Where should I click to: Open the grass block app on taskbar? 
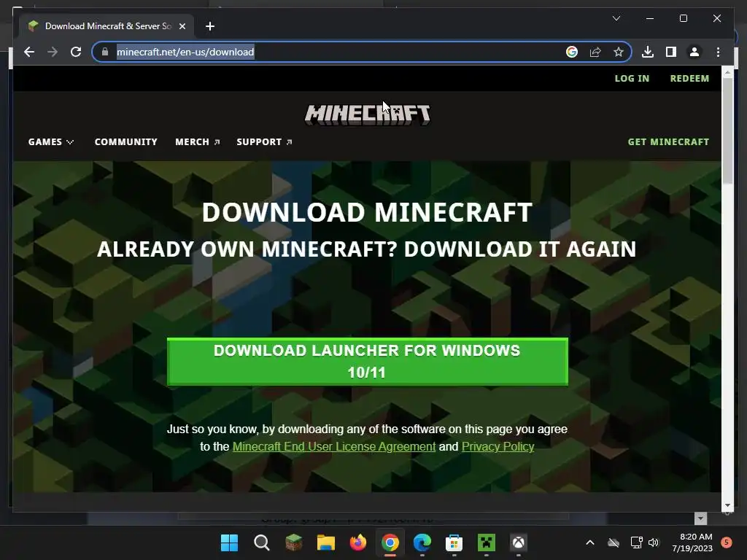point(293,542)
